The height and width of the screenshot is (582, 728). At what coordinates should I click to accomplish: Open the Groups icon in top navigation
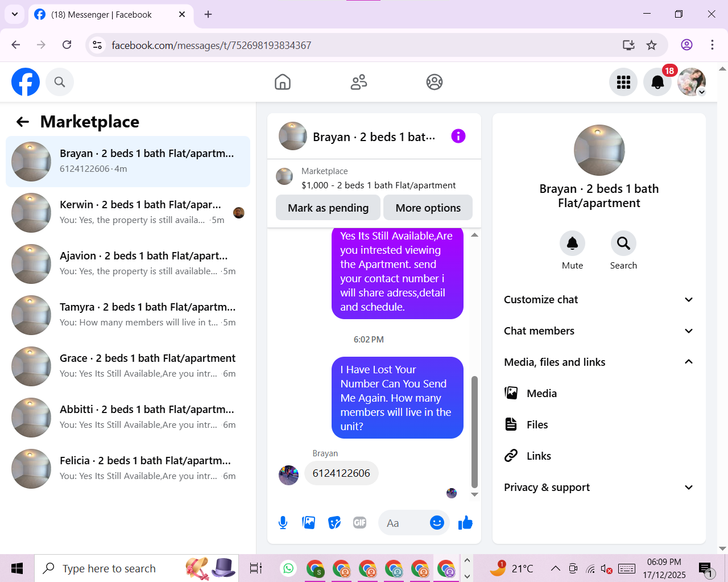pos(435,82)
